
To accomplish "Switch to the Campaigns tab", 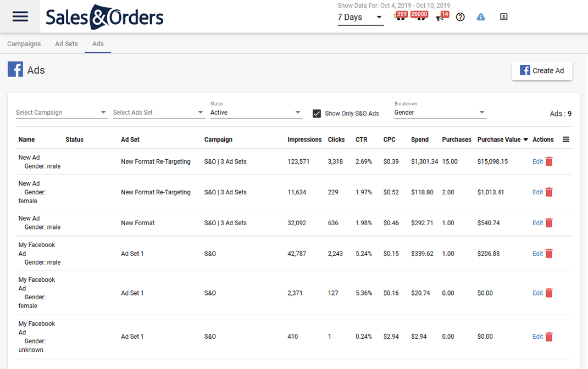I will [x=24, y=43].
